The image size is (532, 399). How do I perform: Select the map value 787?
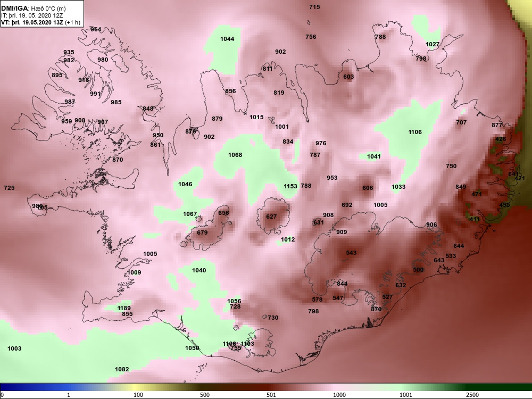pos(315,155)
